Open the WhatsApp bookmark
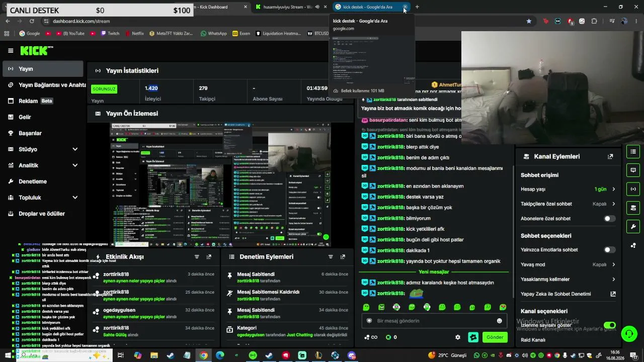The width and height of the screenshot is (644, 362). point(213,34)
